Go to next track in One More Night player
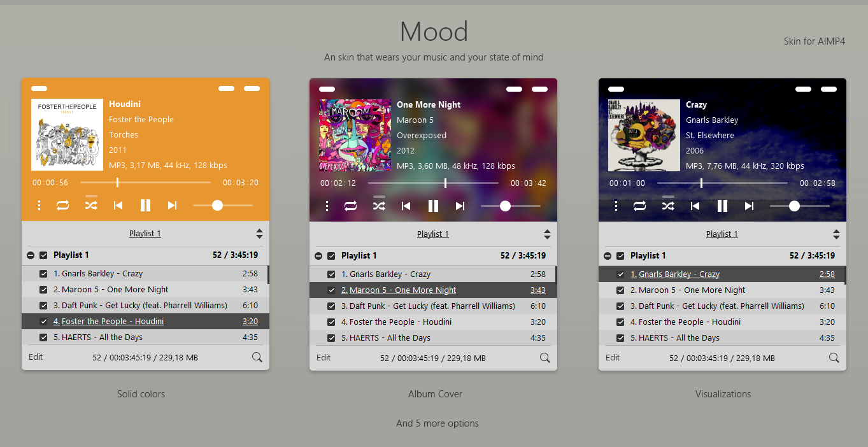The image size is (868, 447). 460,206
